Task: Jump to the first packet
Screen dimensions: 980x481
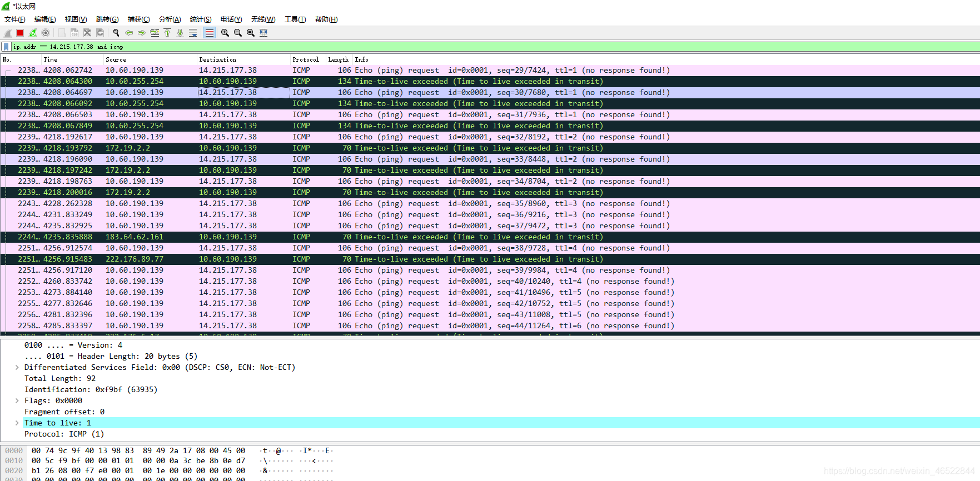Action: [167, 33]
